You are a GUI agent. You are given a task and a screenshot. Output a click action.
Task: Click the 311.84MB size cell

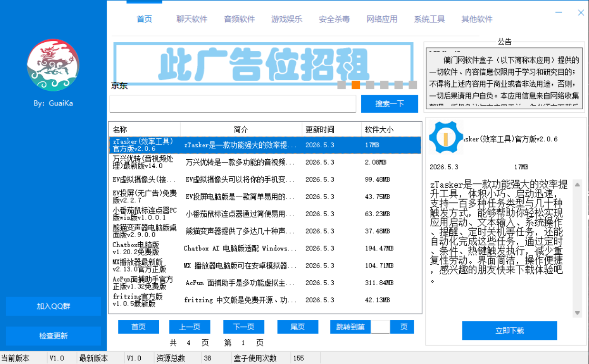point(379,283)
